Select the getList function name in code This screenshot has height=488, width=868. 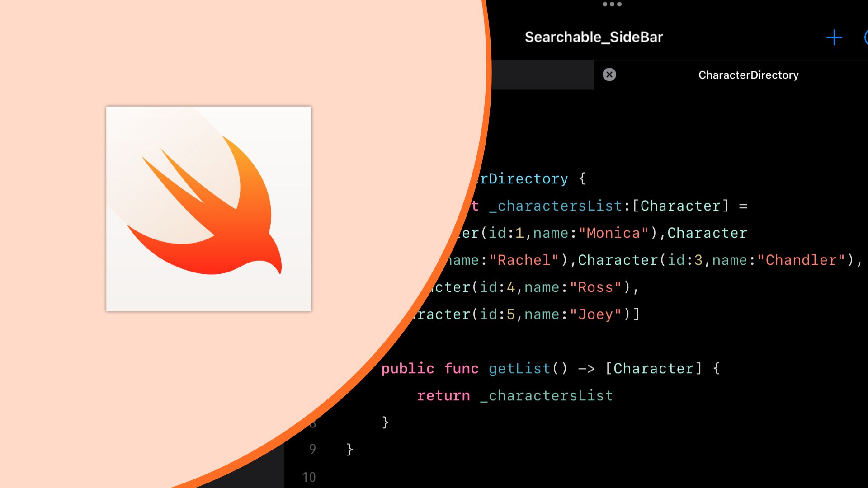[519, 368]
